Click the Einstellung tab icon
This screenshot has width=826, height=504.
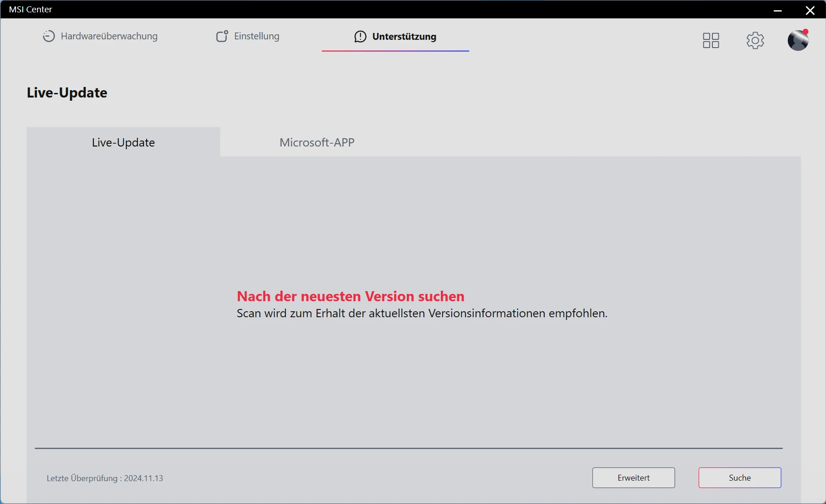click(222, 36)
